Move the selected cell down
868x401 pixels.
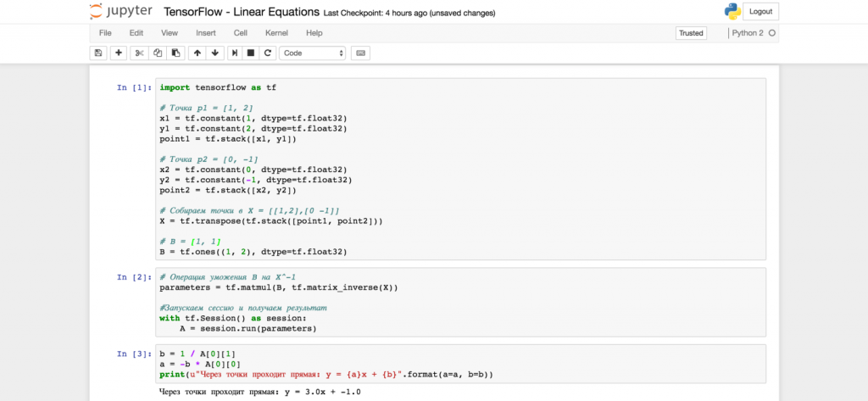tap(215, 53)
